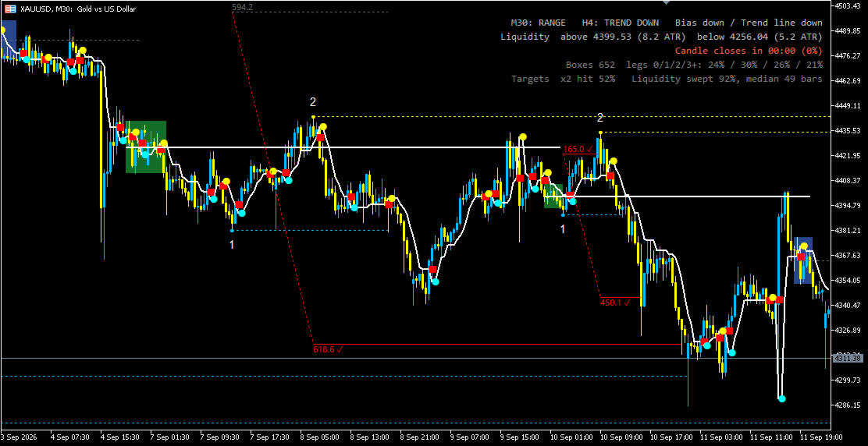This screenshot has width=868, height=446.
Task: Click the blue box at the chart's top-left
Action: point(9,37)
